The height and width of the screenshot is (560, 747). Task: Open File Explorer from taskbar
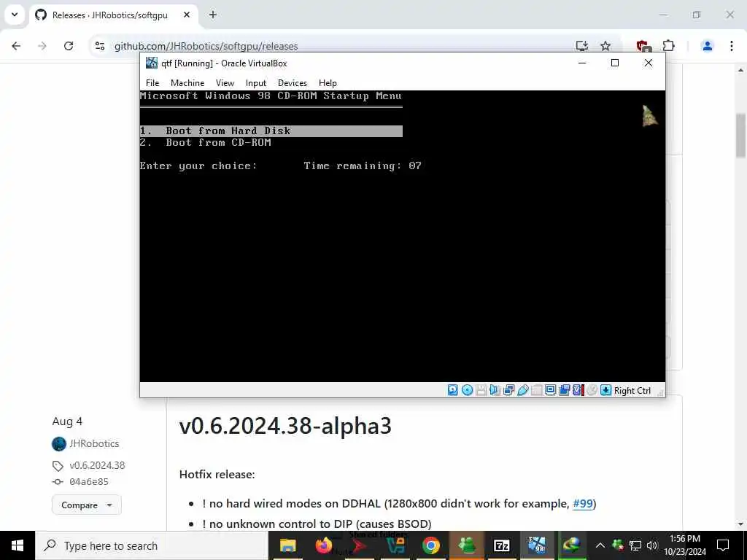pyautogui.click(x=287, y=545)
